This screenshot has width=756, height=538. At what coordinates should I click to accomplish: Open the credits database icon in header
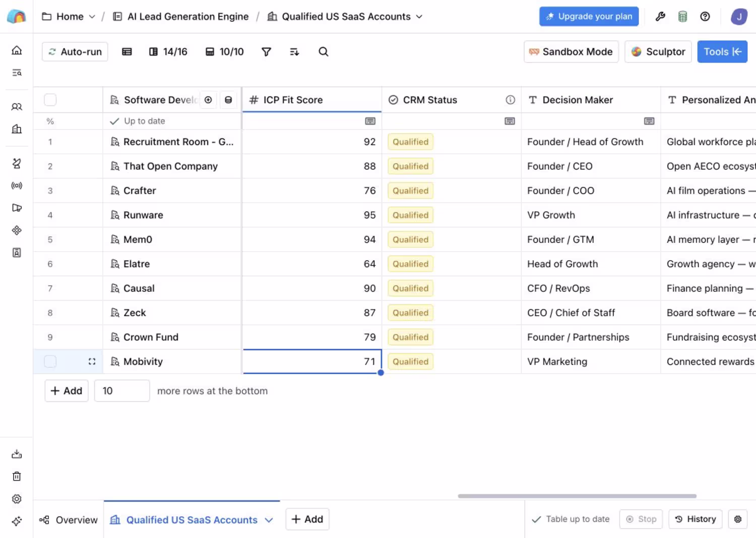click(682, 17)
